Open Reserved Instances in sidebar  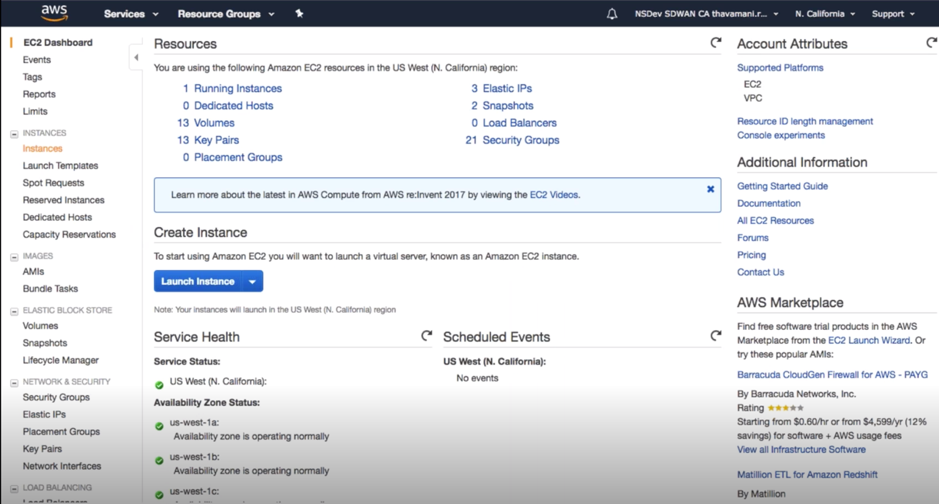point(63,200)
